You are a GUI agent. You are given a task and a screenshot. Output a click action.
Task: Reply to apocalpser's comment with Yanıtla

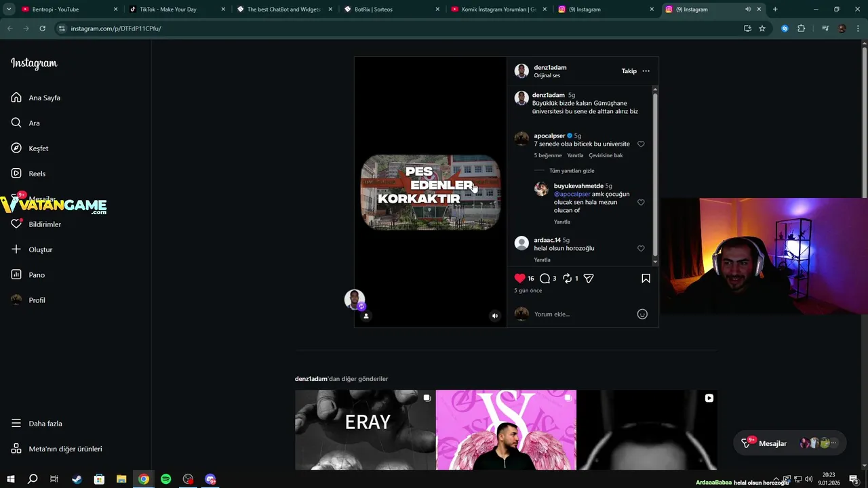tap(575, 155)
